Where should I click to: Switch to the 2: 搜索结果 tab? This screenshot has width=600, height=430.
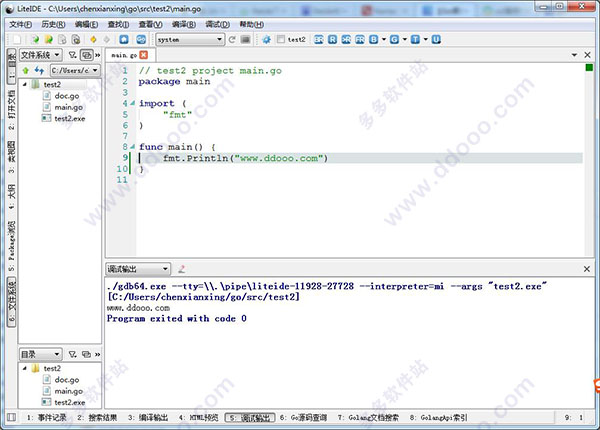(x=97, y=417)
